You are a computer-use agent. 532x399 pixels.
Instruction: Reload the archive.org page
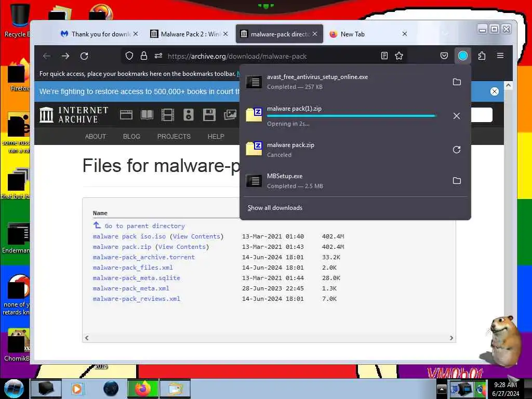84,56
